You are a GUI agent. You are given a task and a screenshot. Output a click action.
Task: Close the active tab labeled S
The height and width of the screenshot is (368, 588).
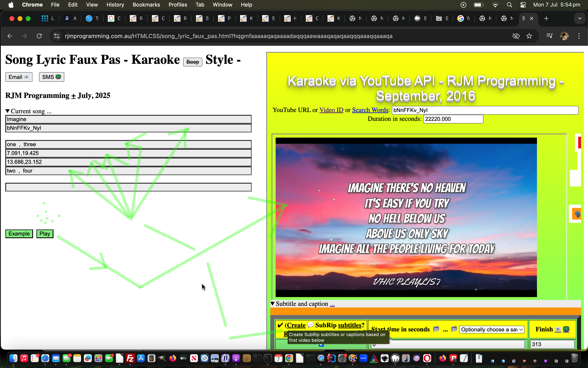(x=532, y=18)
